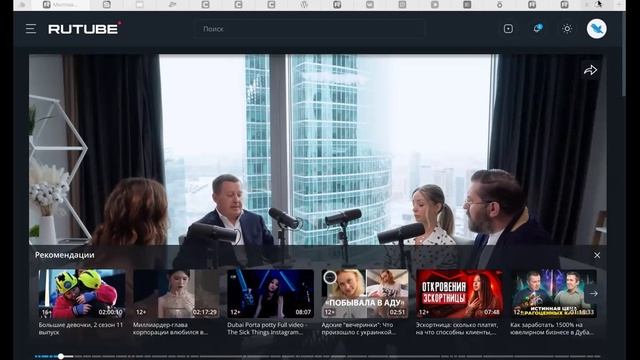Click the Рекомендации heading
Viewport: 640px width, 360px height.
tap(64, 255)
